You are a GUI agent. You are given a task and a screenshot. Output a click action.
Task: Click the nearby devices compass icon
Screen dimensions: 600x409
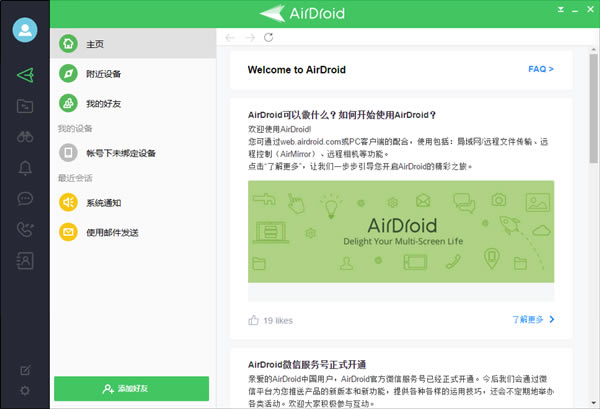[68, 73]
